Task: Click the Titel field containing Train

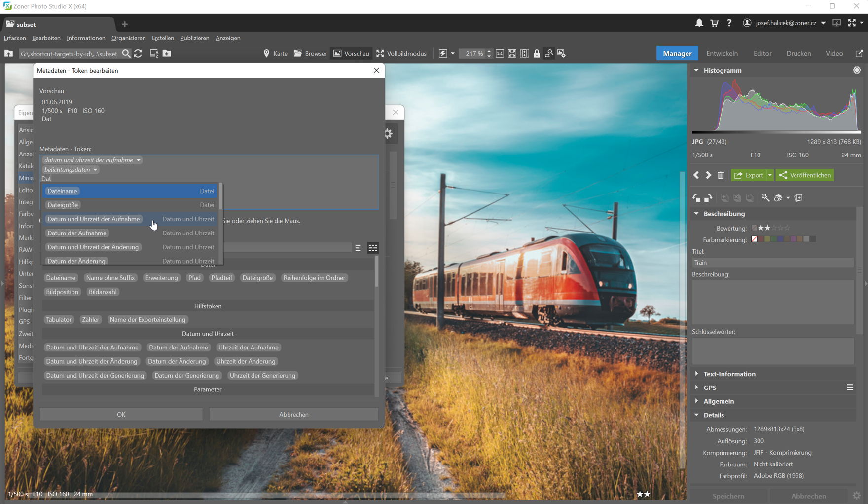Action: coord(772,262)
